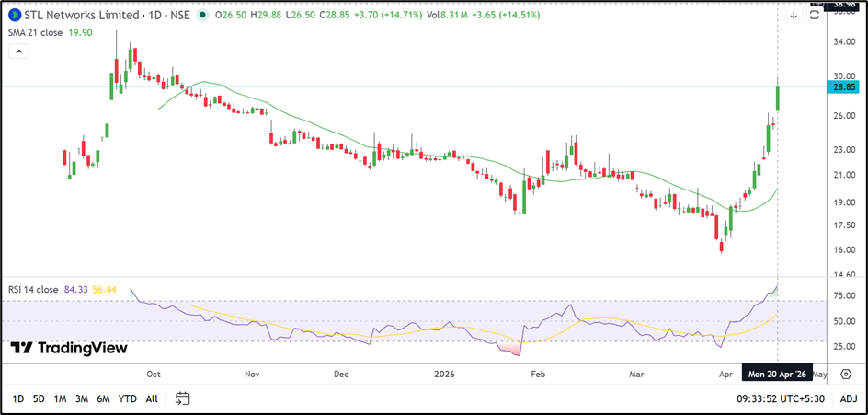The height and width of the screenshot is (415, 868).
Task: Toggle ADJ adjusted data setting
Action: tap(849, 398)
